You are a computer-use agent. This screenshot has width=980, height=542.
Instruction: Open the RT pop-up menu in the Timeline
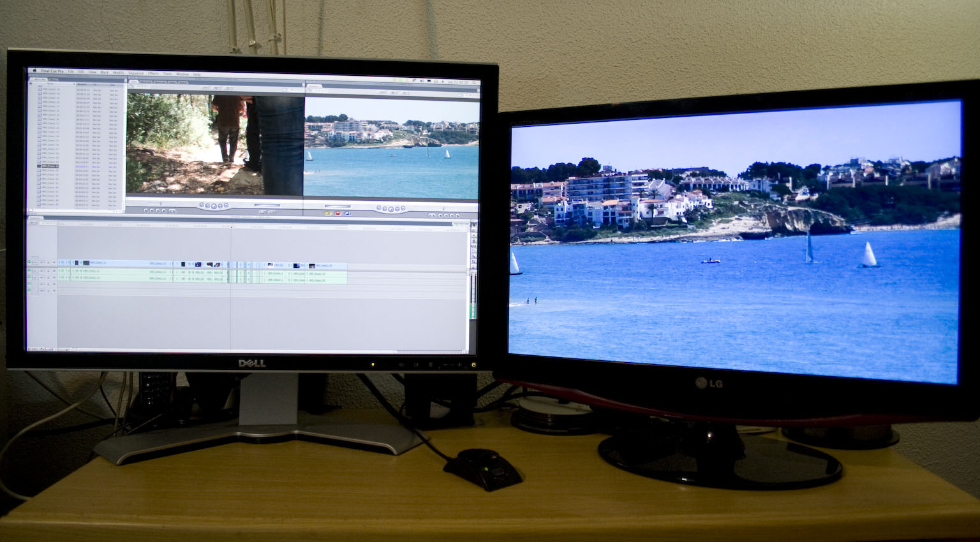[x=33, y=223]
